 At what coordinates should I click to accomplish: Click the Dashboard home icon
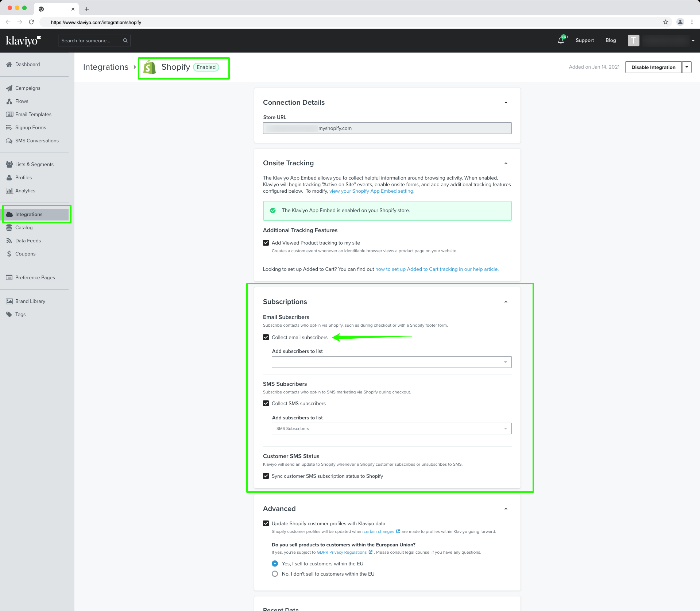(9, 64)
